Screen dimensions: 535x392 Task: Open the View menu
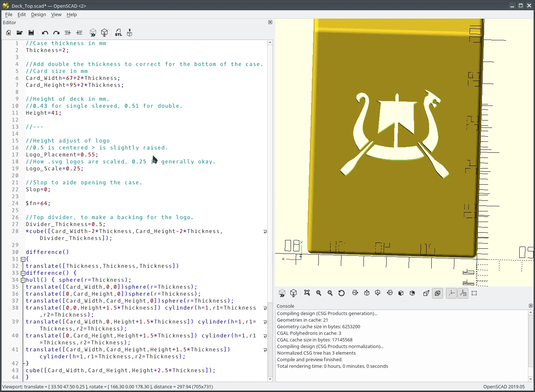[56, 14]
